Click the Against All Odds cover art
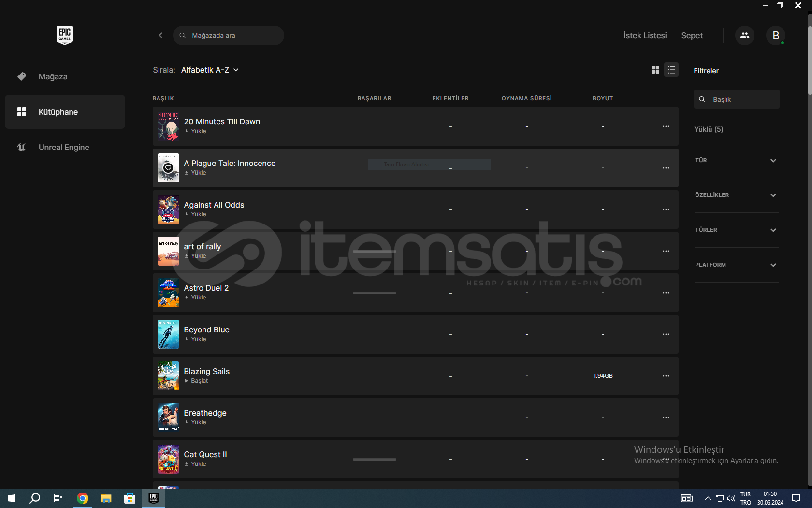812x508 pixels. pyautogui.click(x=168, y=209)
